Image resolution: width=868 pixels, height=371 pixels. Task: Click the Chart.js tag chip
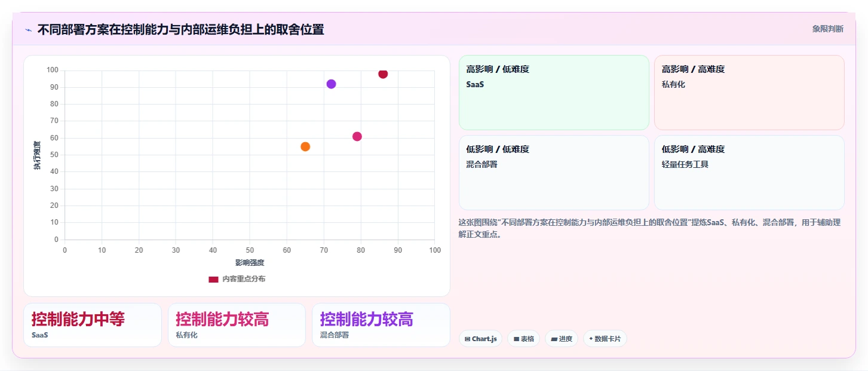[481, 339]
